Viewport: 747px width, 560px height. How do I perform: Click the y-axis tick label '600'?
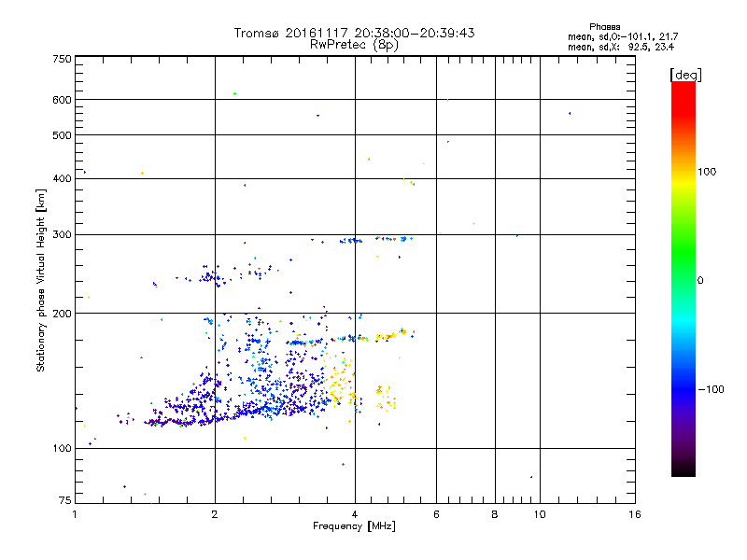click(62, 100)
